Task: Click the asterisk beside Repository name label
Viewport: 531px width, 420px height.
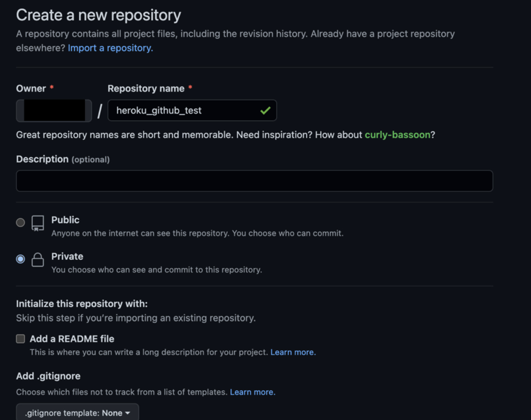Action: (190, 87)
